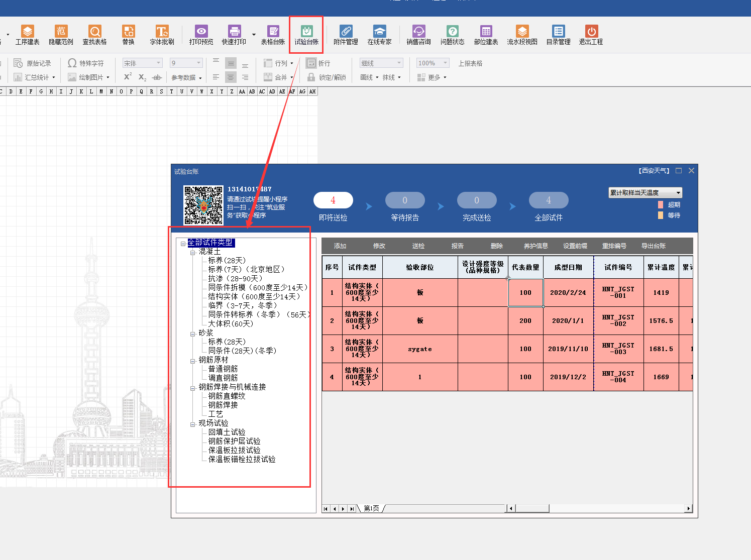This screenshot has height=560, width=751.
Task: Open the 流水段视图 view
Action: (522, 35)
